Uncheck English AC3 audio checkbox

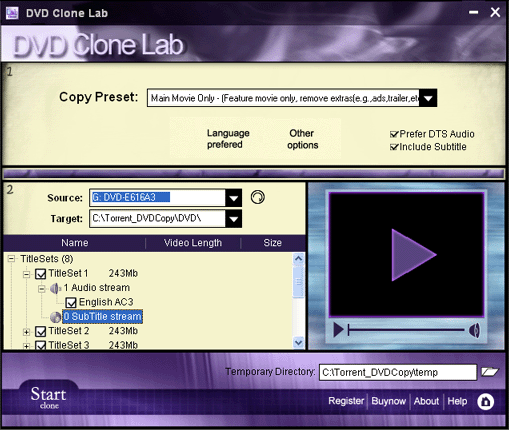tap(71, 303)
